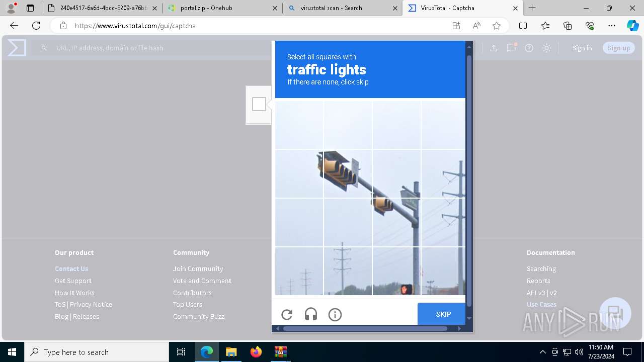This screenshot has height=362, width=644.
Task: Select square with red pedestrian signal
Action: [396, 271]
